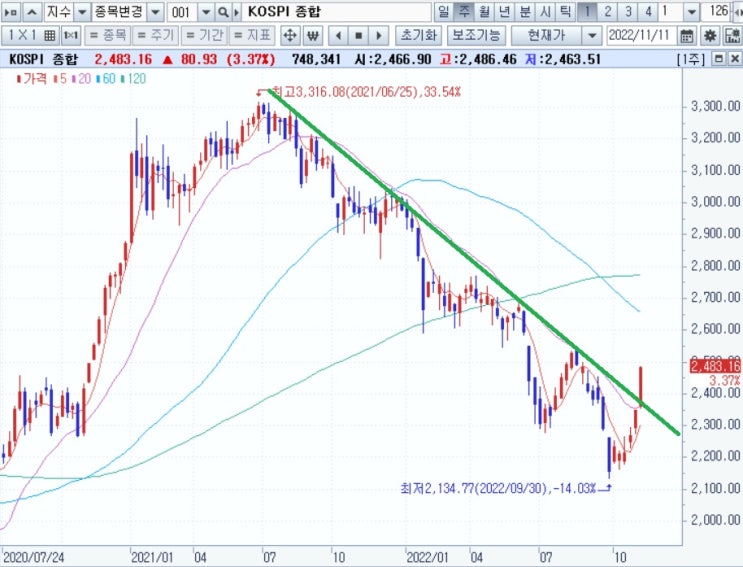Click the 5 moving average legend
Image resolution: width=743 pixels, height=567 pixels.
pyautogui.click(x=60, y=79)
